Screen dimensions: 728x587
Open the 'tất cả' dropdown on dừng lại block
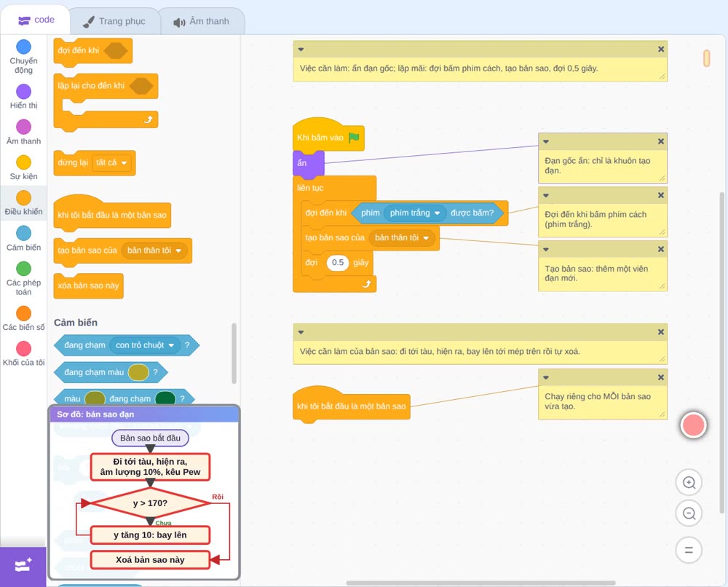coord(111,163)
